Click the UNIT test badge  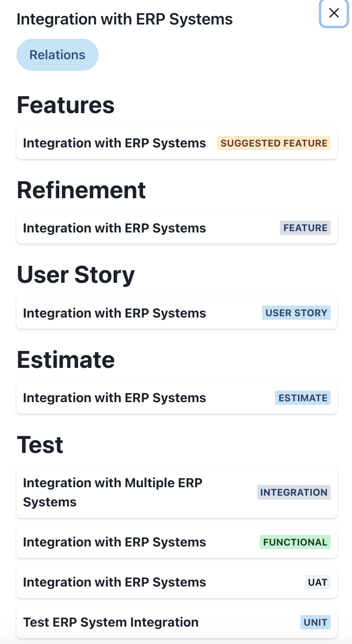point(315,622)
